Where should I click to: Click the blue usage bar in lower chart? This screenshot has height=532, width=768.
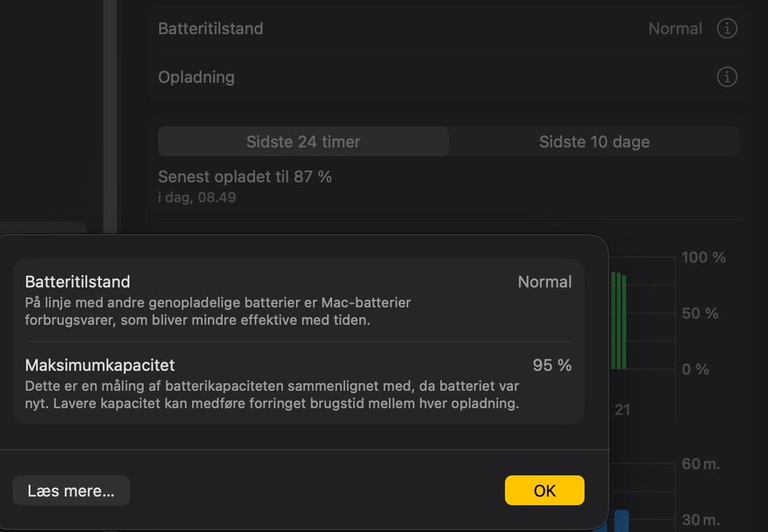[621, 520]
